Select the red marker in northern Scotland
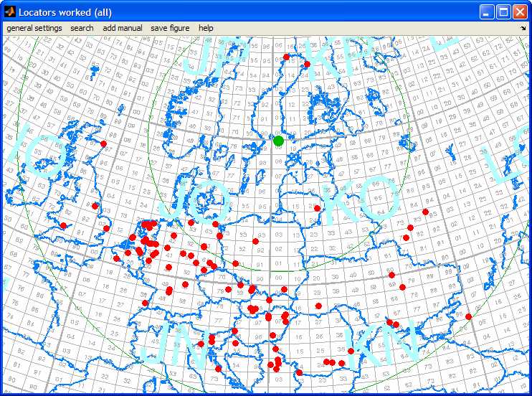Image resolution: width=532 pixels, height=396 pixels. [x=103, y=144]
